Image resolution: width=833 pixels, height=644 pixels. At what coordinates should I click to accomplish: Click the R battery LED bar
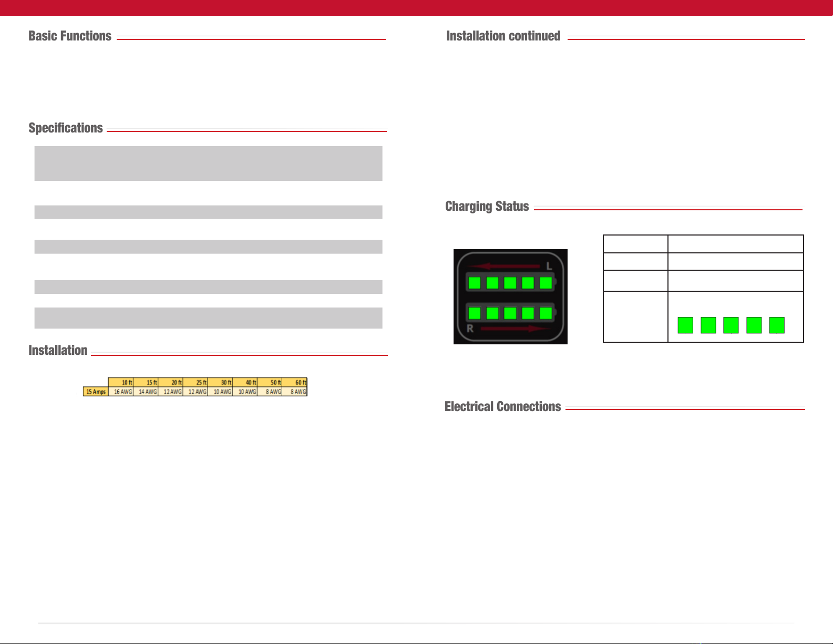510,313
